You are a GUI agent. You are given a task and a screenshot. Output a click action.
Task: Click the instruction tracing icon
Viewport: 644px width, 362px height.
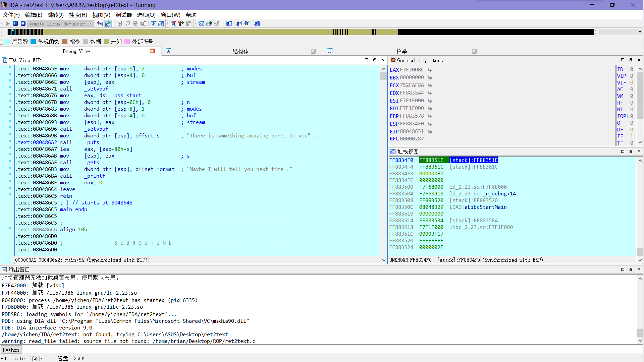coord(239,23)
